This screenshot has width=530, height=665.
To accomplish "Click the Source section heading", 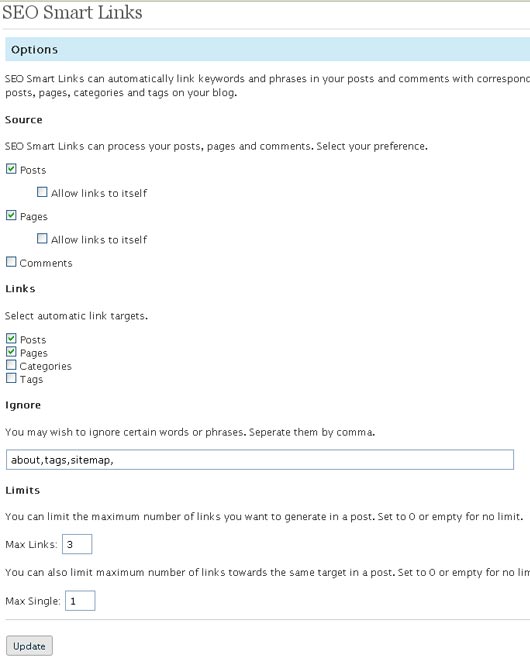I will pos(24,120).
